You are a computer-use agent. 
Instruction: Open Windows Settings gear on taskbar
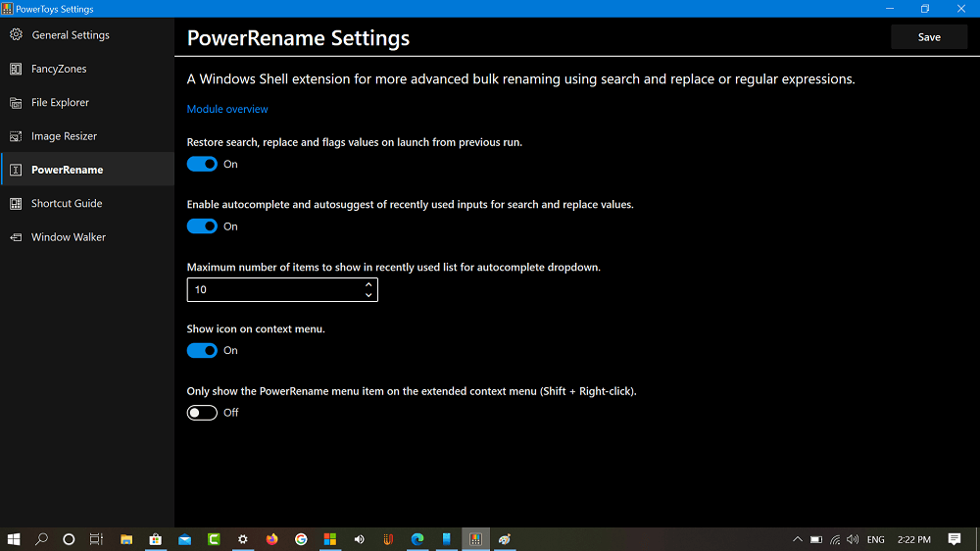pyautogui.click(x=242, y=539)
